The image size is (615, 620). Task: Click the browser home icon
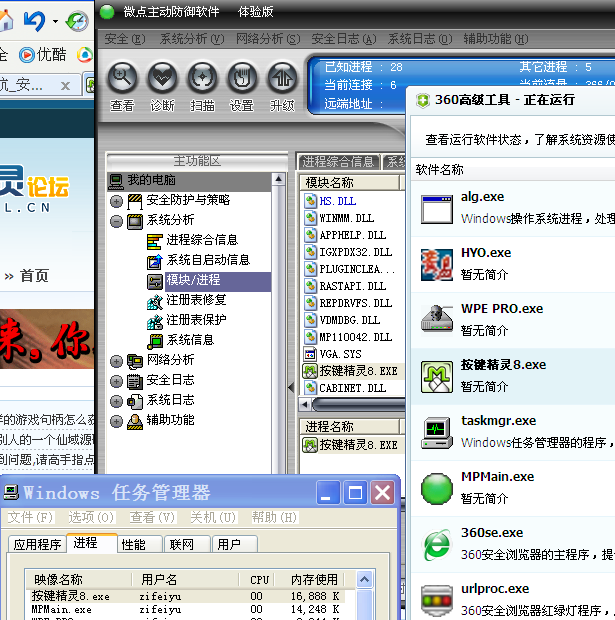coord(6,21)
